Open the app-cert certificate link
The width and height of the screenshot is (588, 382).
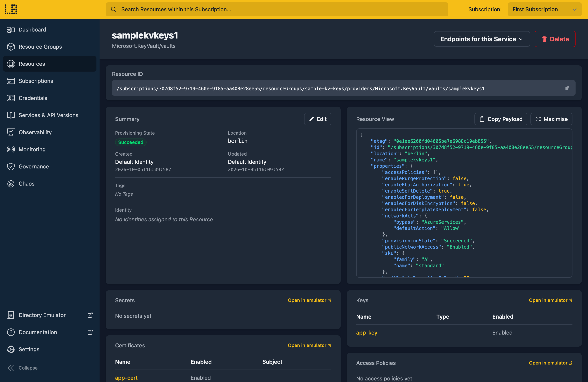[126, 378]
